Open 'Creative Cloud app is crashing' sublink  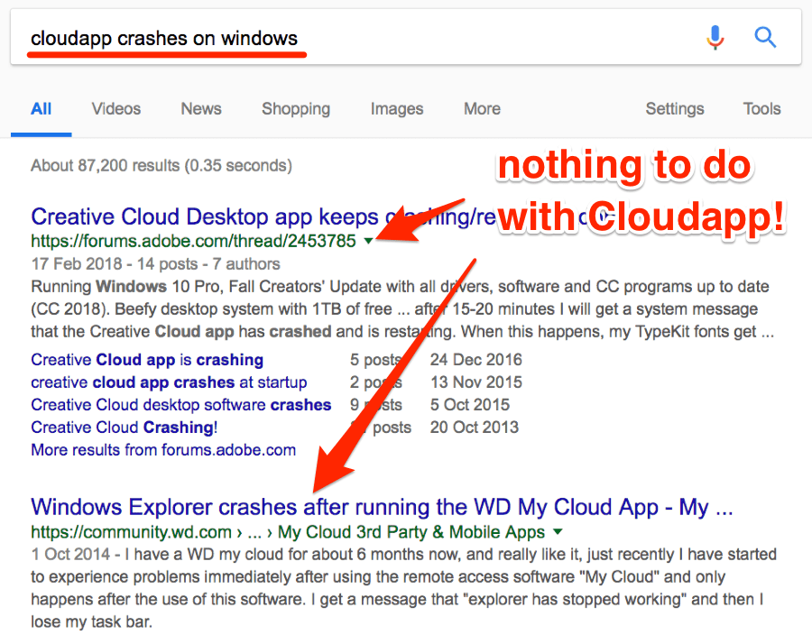147,360
